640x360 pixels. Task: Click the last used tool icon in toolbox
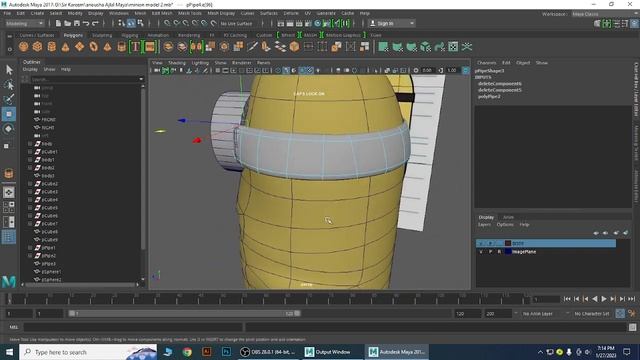coord(9,173)
